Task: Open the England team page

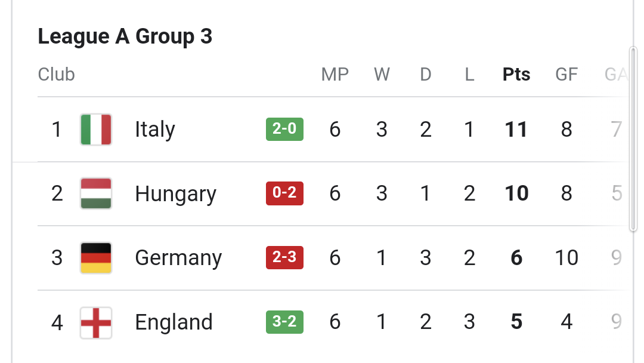Action: click(174, 322)
